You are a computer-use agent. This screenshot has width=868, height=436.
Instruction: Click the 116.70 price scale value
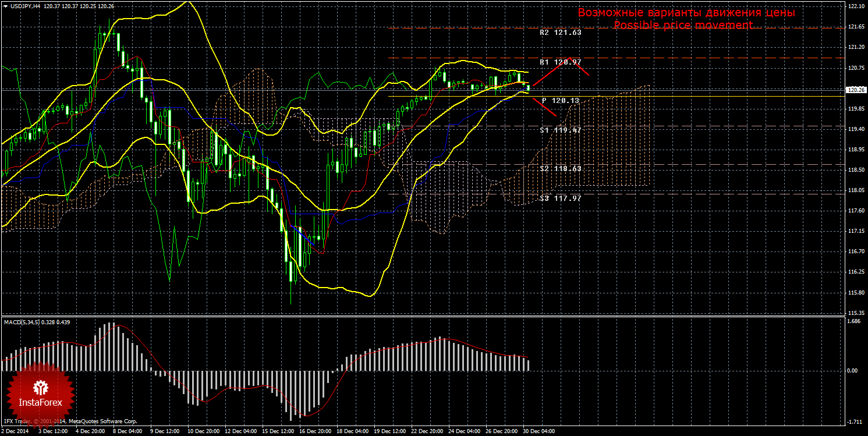coord(856,251)
